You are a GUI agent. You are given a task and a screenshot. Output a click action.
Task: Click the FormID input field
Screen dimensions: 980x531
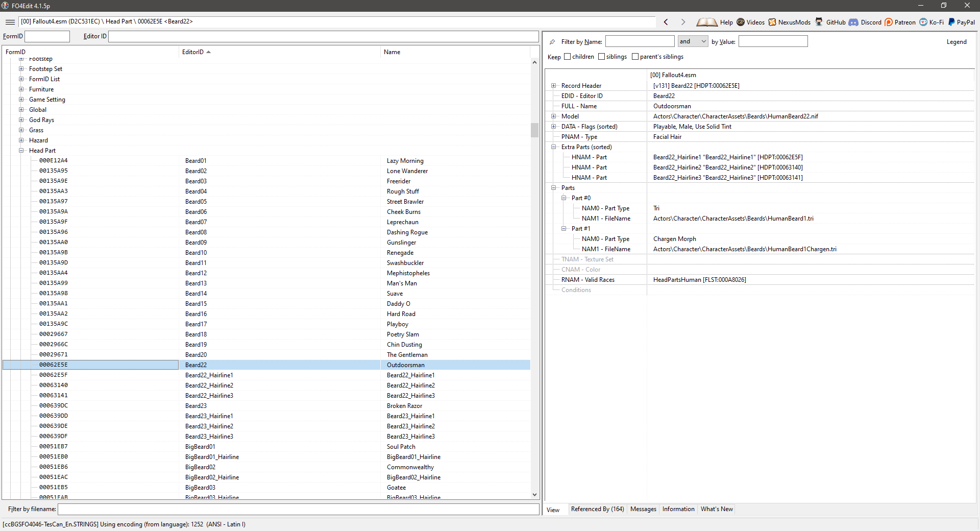[47, 36]
